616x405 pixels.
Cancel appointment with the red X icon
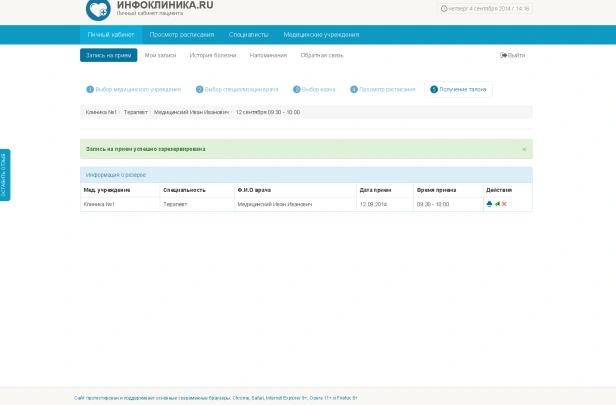tap(504, 204)
